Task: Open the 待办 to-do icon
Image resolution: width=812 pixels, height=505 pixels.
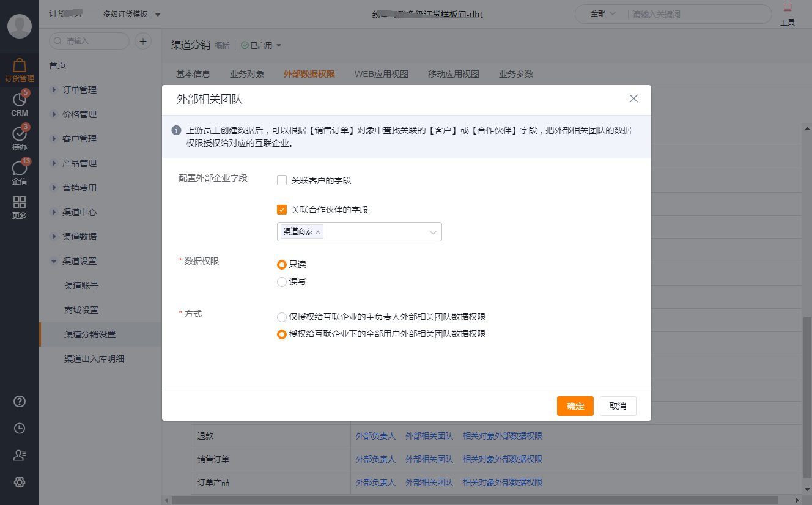Action: 20,138
